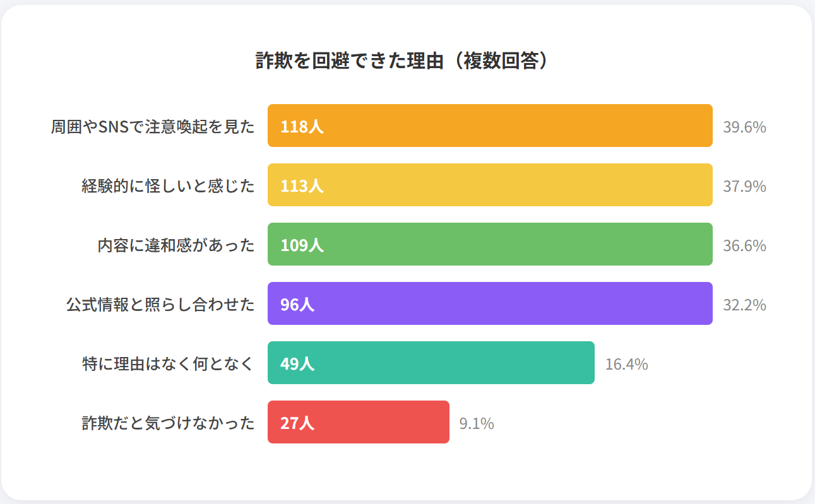Select the label 内容に違和感があった
This screenshot has height=504, width=815.
coord(176,245)
